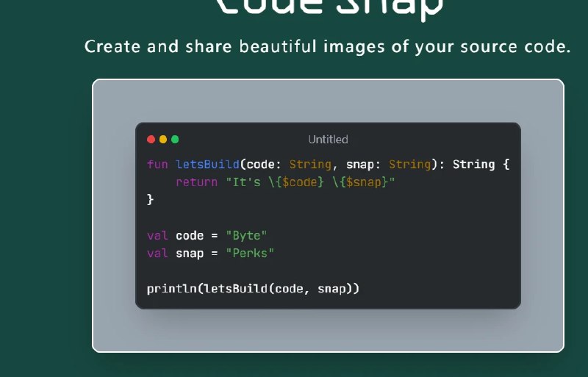The width and height of the screenshot is (588, 377).
Task: Click the line val snap = "Perks"
Action: pyautogui.click(x=210, y=254)
